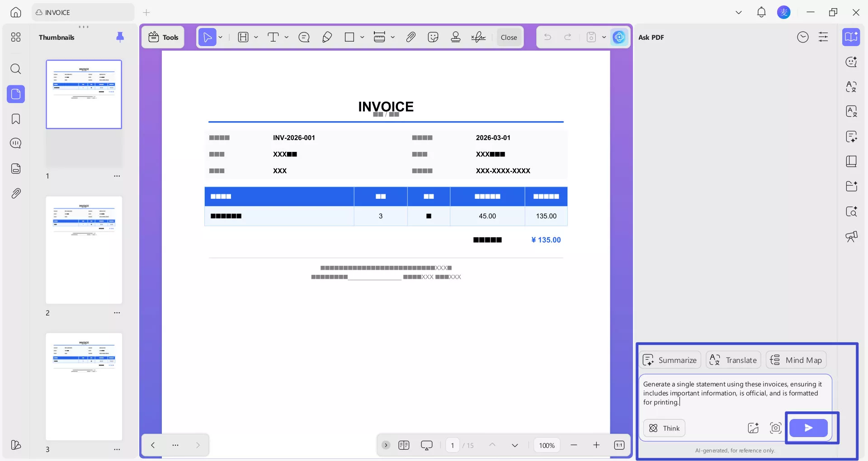Click the Close button in toolbar
This screenshot has height=461, width=868.
[509, 37]
